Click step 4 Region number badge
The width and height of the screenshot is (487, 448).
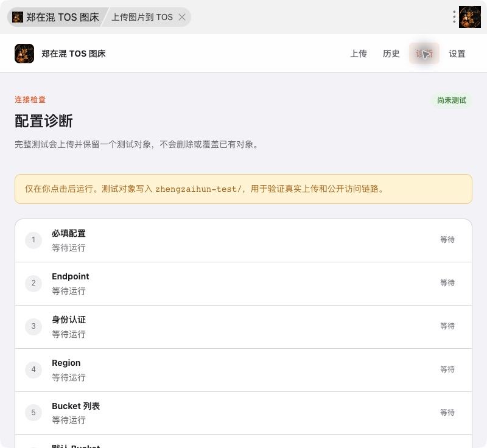33,369
